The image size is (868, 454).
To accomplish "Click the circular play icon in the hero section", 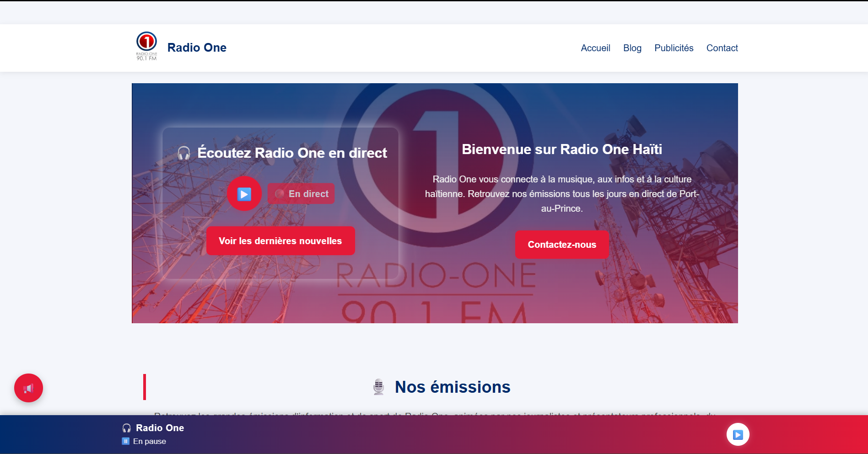I will pos(244,193).
